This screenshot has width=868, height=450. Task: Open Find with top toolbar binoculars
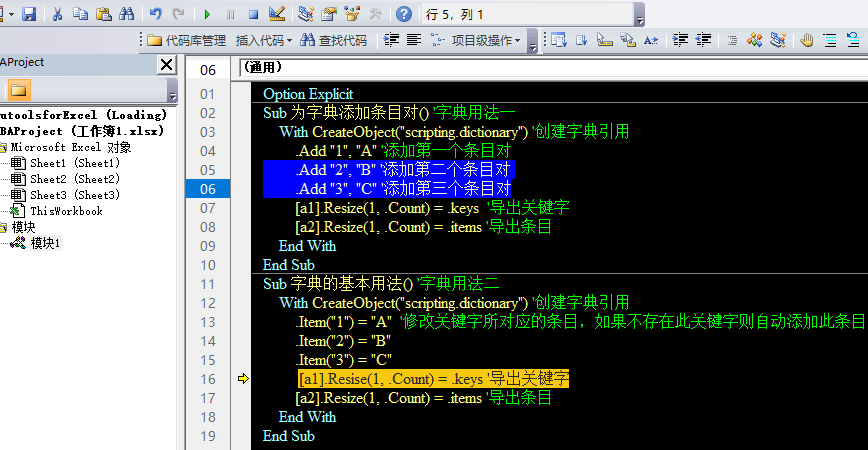(127, 14)
